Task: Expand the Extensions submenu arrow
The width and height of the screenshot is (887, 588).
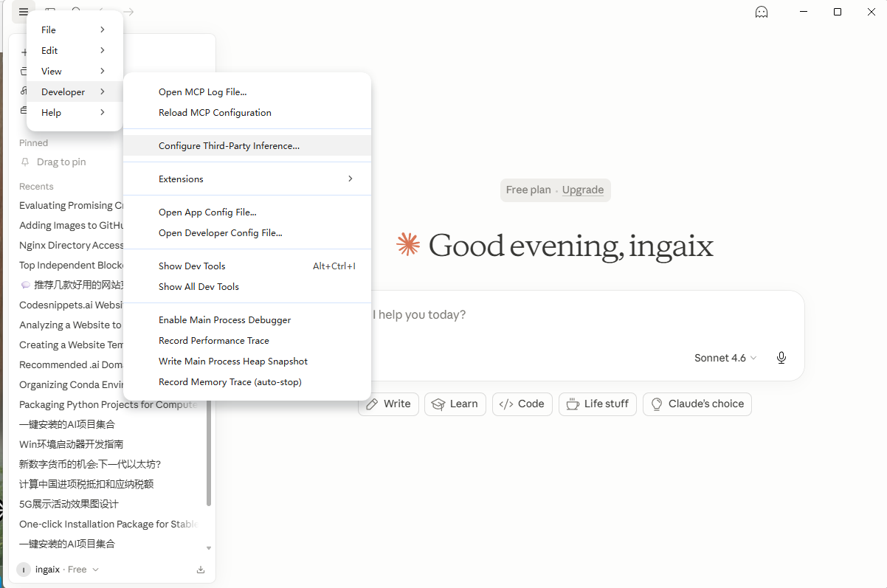Action: pos(351,179)
